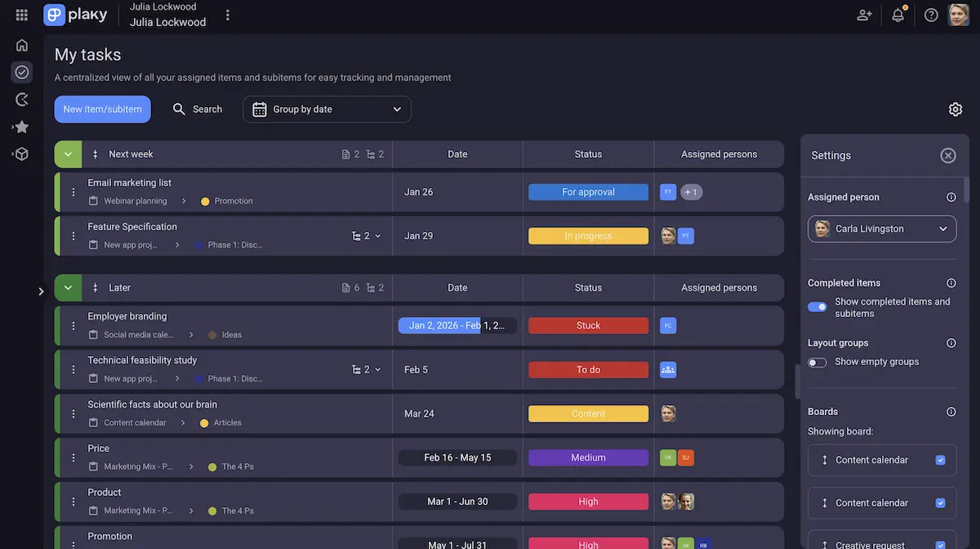Screen dimensions: 980x549
Task: Open the Carla Livingston assigned person dropdown
Action: coord(881,229)
